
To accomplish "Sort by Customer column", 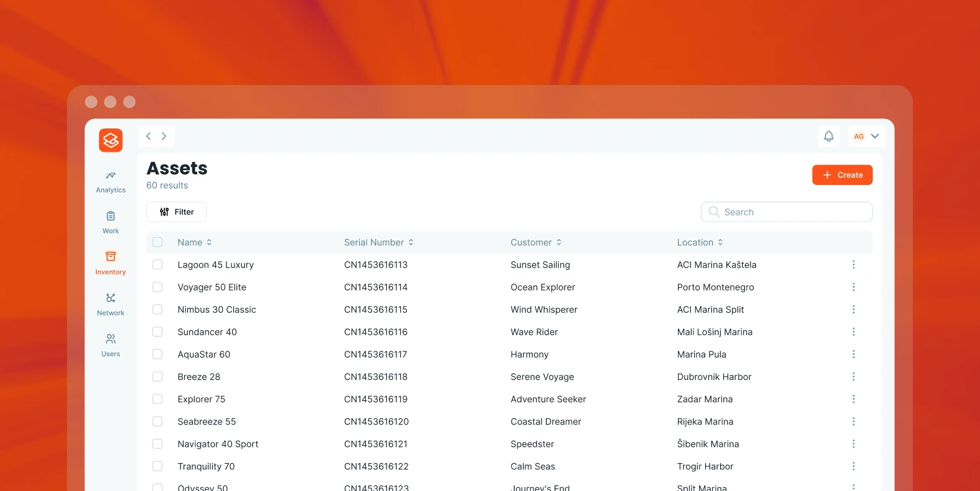I will click(536, 242).
